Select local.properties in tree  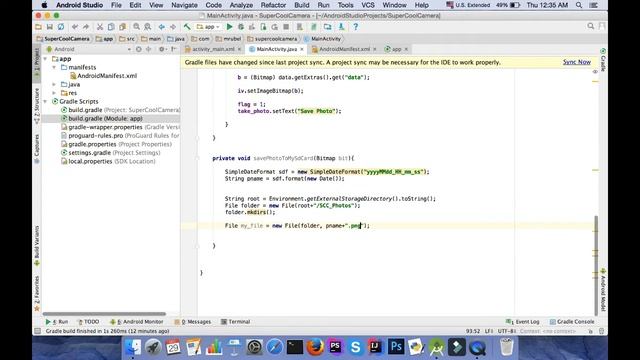108,161
